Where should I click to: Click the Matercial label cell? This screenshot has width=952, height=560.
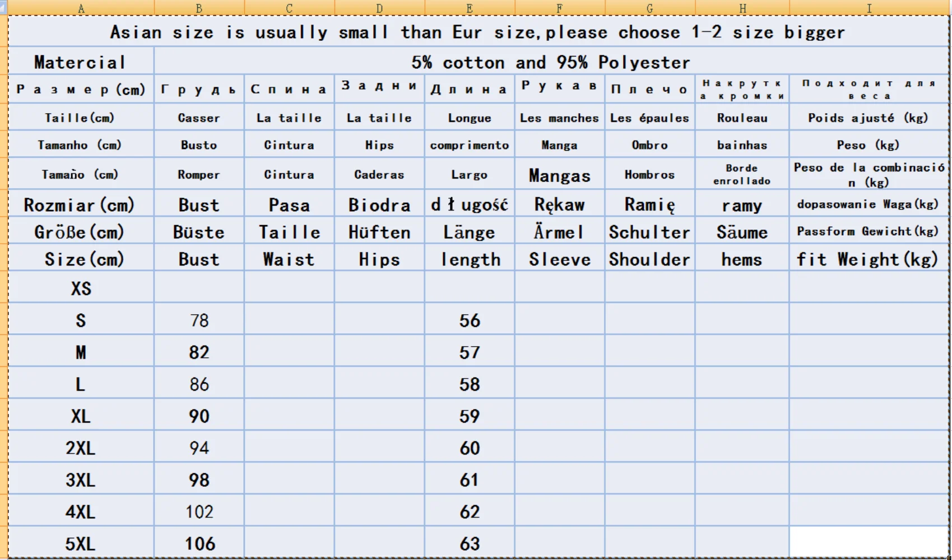80,62
